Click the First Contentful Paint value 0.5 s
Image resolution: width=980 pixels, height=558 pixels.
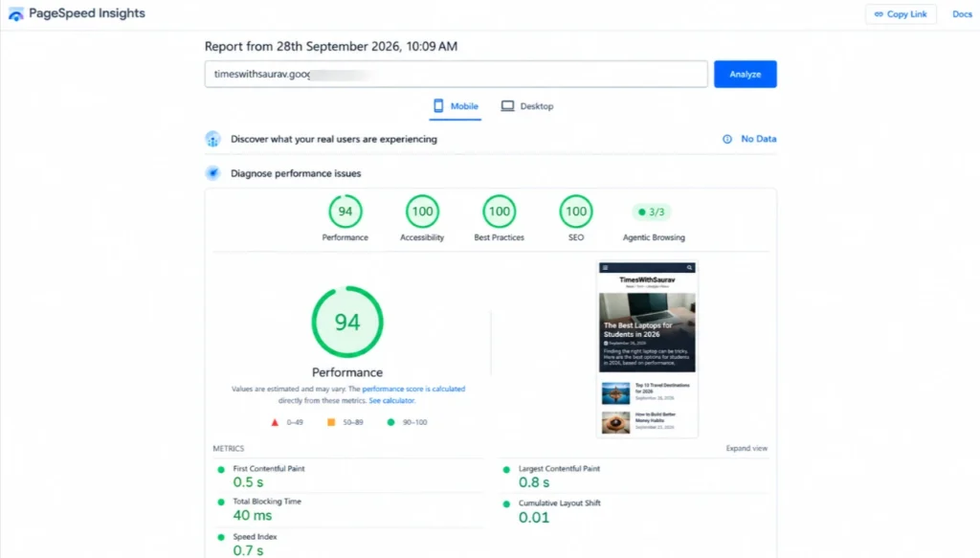pos(248,482)
